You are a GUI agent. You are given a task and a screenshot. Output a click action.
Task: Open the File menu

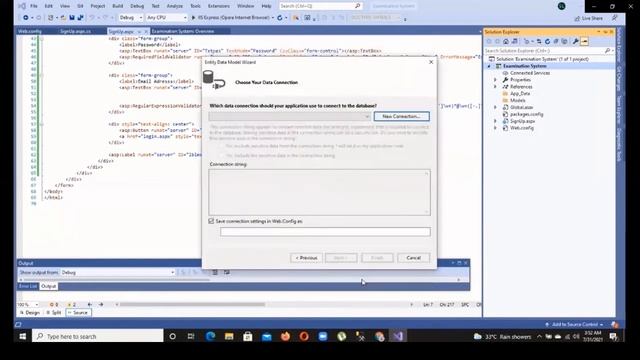[x=34, y=6]
